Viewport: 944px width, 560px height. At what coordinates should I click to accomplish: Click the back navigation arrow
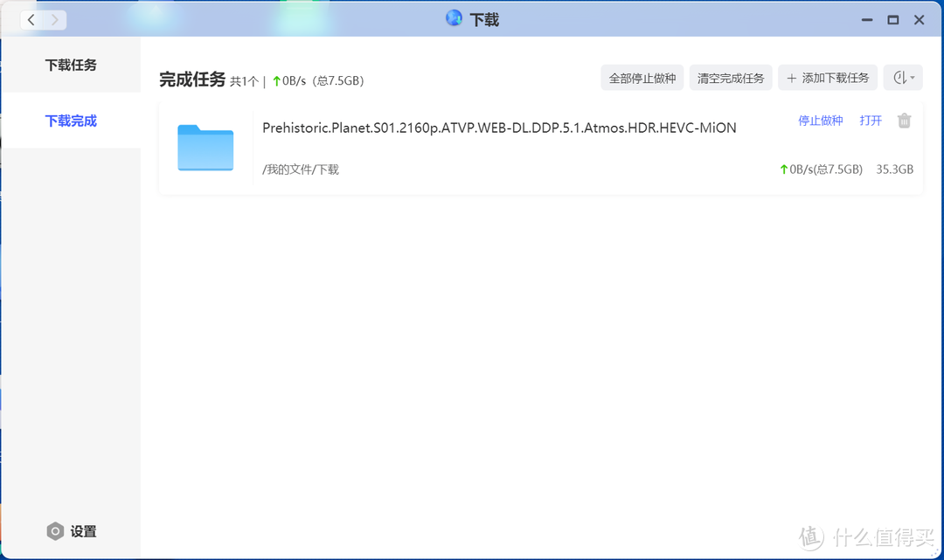31,19
